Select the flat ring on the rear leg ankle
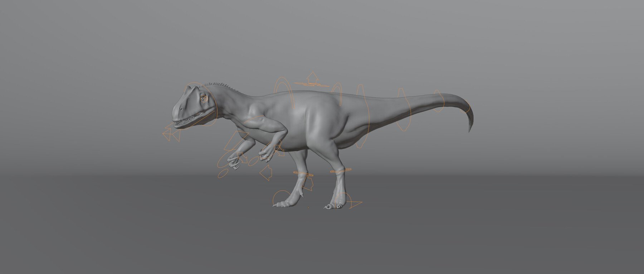This screenshot has height=274, width=644. click(340, 171)
